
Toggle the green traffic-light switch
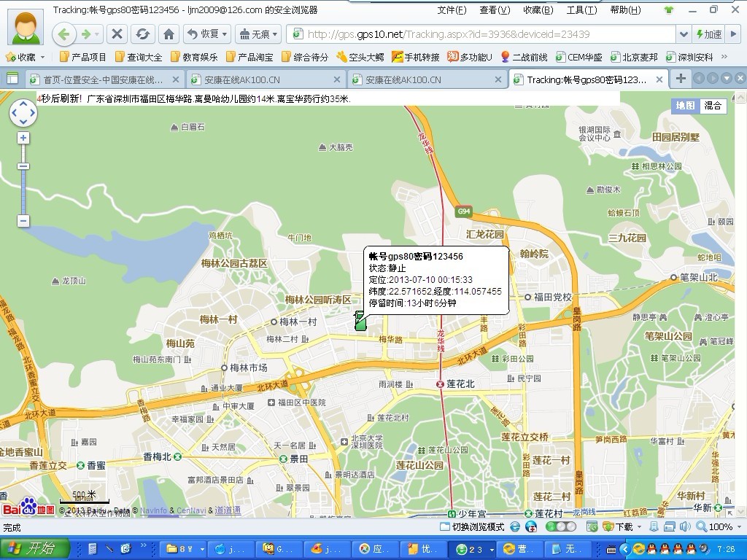coord(561,526)
